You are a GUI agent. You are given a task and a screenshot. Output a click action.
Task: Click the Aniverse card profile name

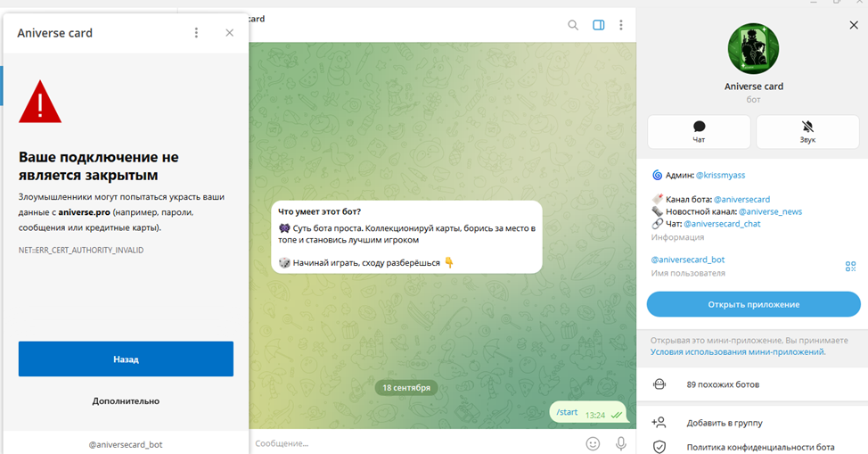[753, 87]
